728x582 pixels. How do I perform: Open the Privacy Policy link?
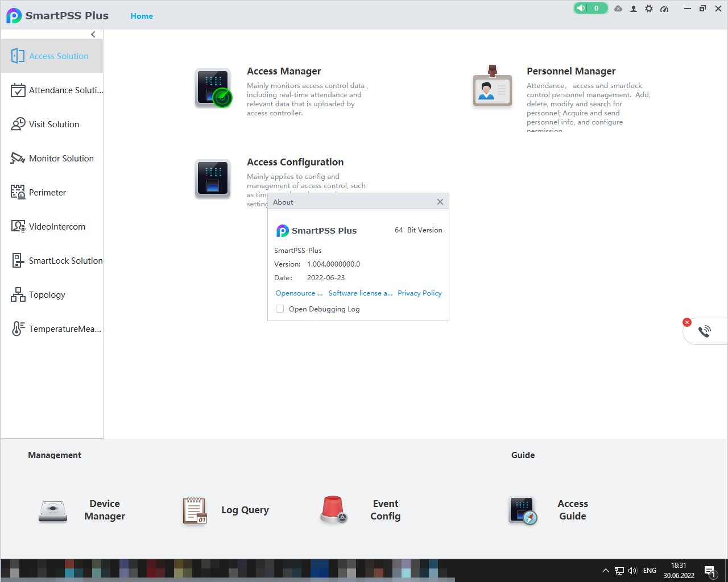pyautogui.click(x=420, y=293)
